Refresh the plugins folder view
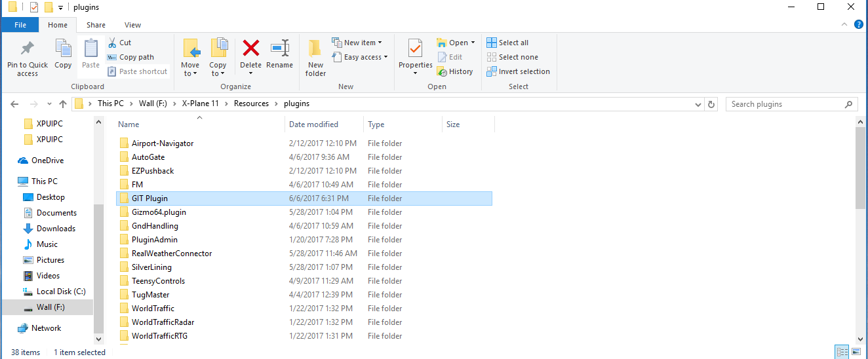The width and height of the screenshot is (868, 359). pos(712,104)
